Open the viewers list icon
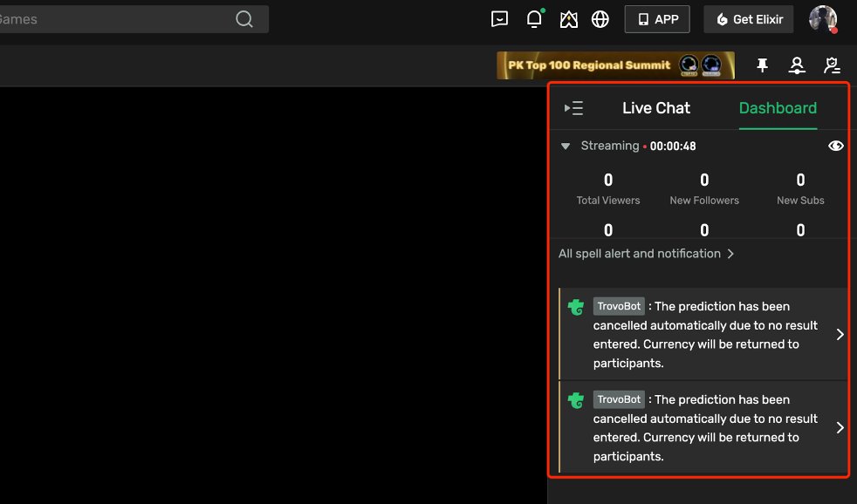The height and width of the screenshot is (504, 857). coord(797,65)
